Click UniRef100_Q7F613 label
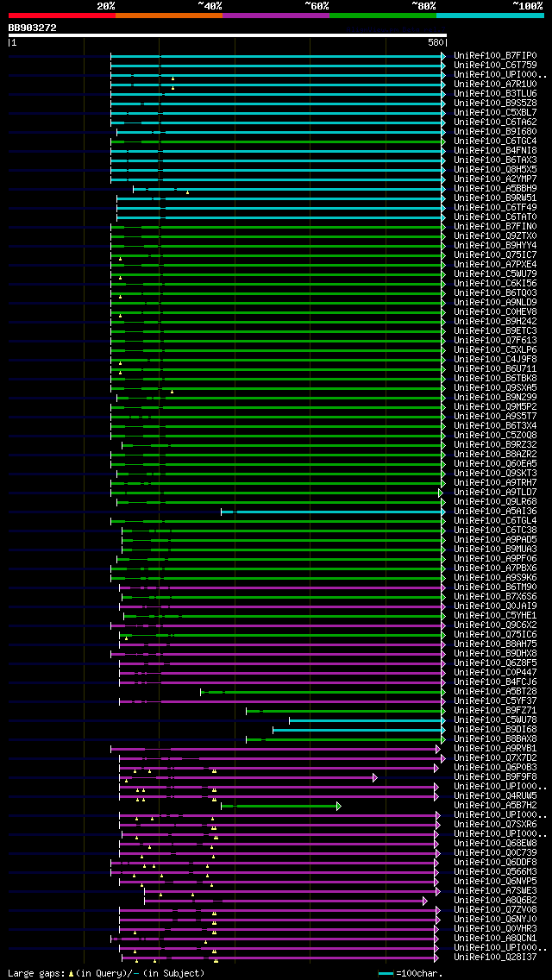Image resolution: width=552 pixels, height=980 pixels. (495, 341)
